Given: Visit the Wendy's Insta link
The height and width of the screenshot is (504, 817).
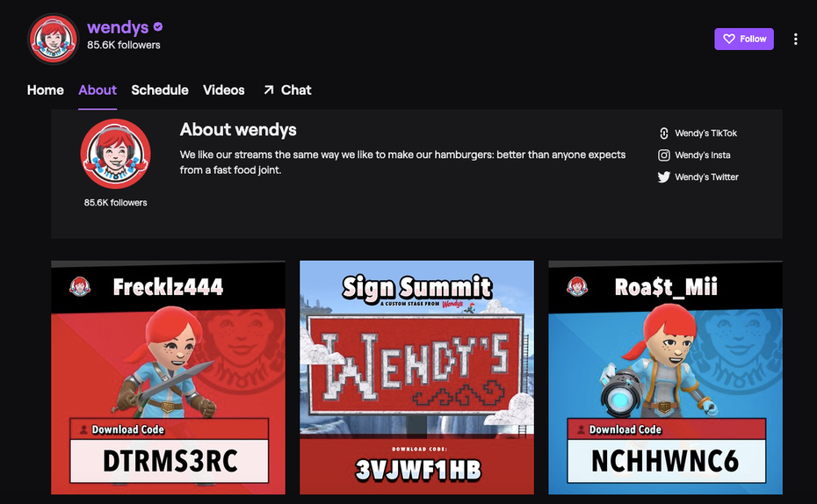Looking at the screenshot, I should 695,155.
